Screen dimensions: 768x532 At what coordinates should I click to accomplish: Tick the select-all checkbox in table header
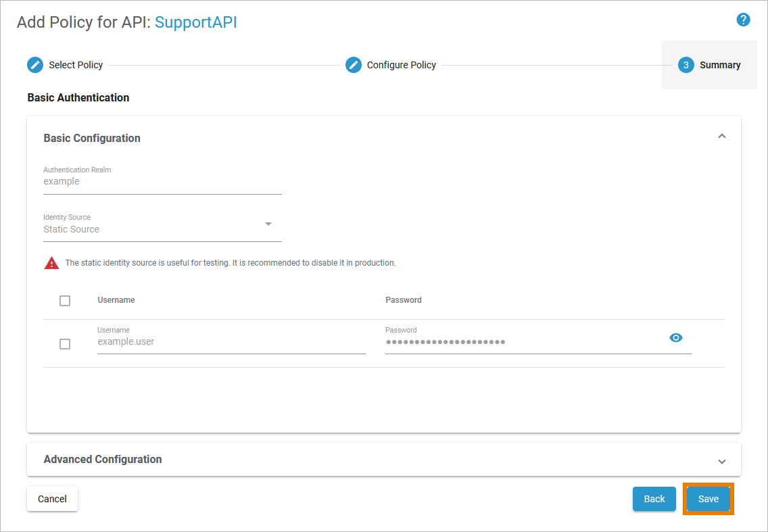65,301
